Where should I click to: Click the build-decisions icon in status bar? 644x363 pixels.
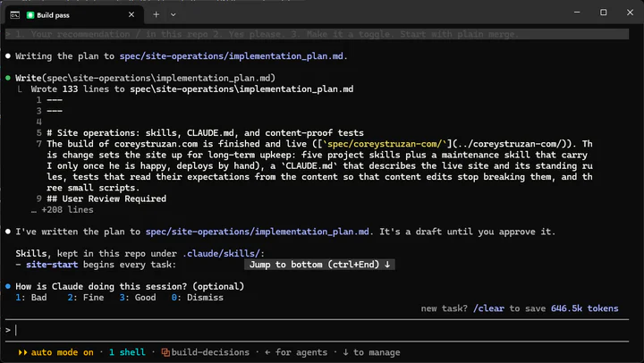point(165,352)
